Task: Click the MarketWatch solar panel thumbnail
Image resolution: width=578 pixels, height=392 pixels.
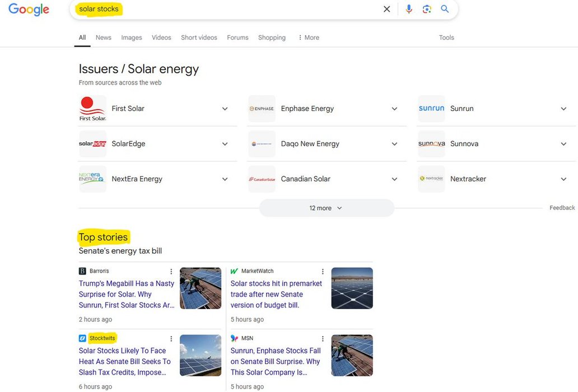Action: click(x=352, y=288)
